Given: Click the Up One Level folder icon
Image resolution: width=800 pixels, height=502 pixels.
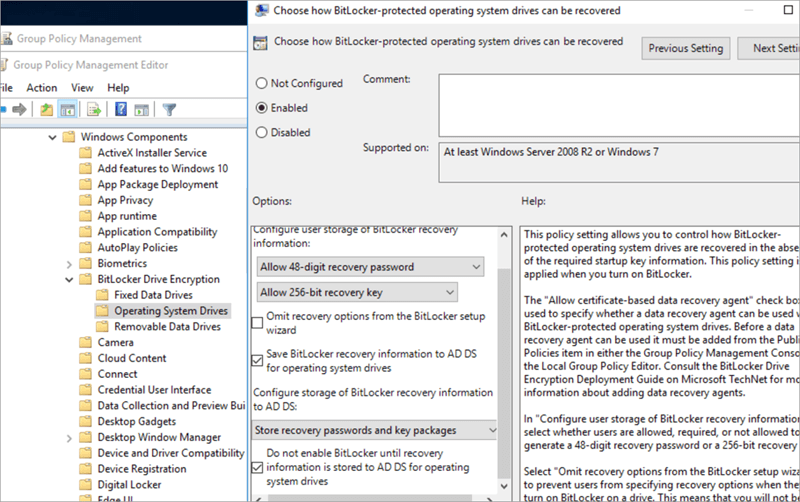Looking at the screenshot, I should pos(44,110).
